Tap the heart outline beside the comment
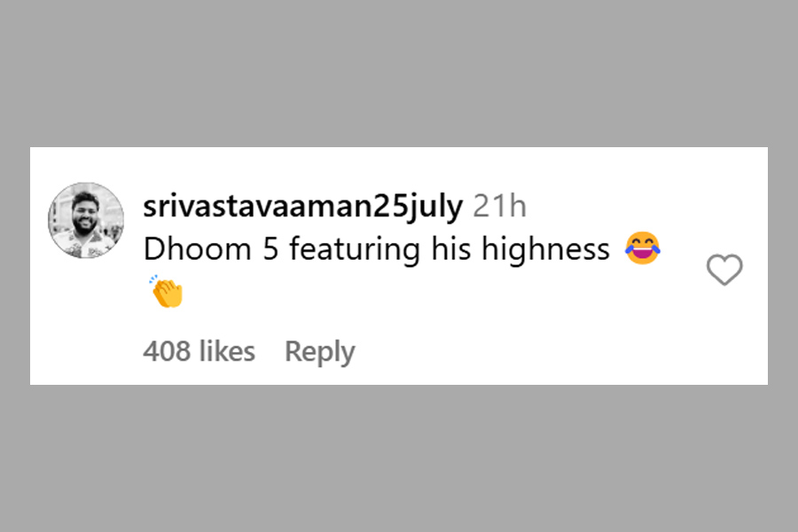Image resolution: width=798 pixels, height=532 pixels. click(x=724, y=270)
